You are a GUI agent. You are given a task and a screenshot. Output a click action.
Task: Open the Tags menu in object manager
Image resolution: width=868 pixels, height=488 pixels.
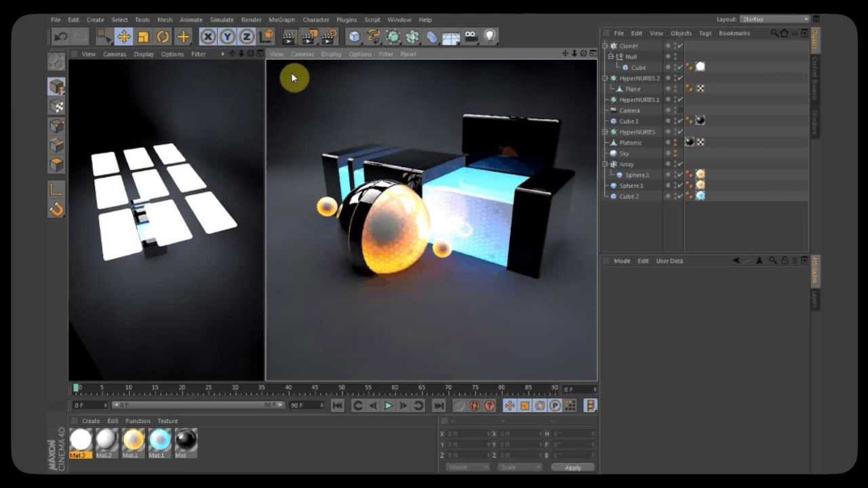705,33
